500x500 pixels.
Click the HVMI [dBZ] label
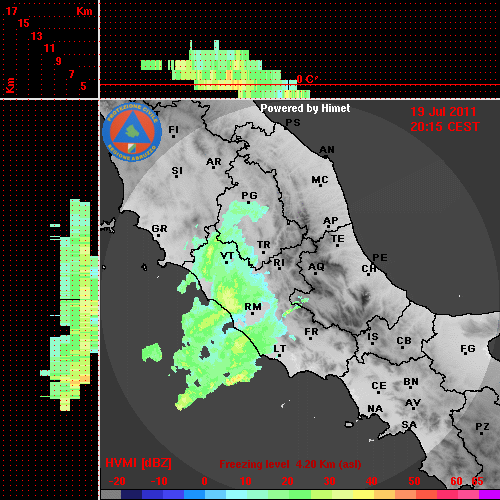(138, 463)
